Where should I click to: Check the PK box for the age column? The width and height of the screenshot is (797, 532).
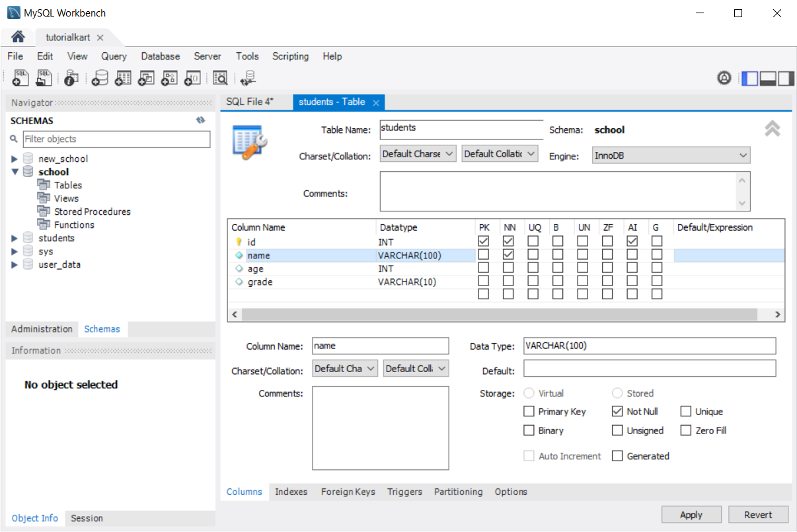[x=484, y=268]
